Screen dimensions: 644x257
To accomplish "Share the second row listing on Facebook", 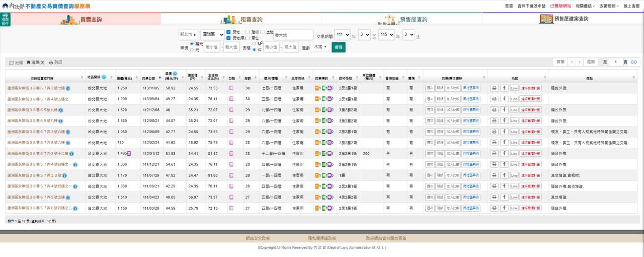I will coord(504,99).
